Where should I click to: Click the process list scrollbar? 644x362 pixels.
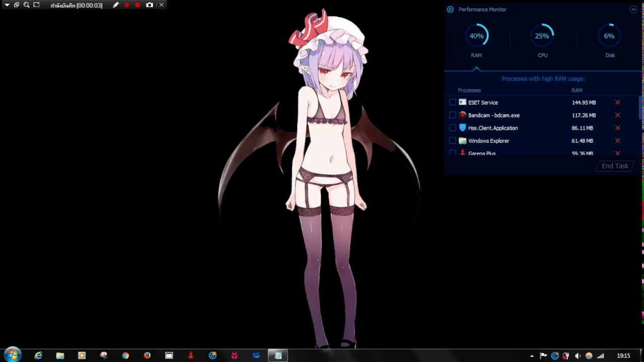coord(640,107)
